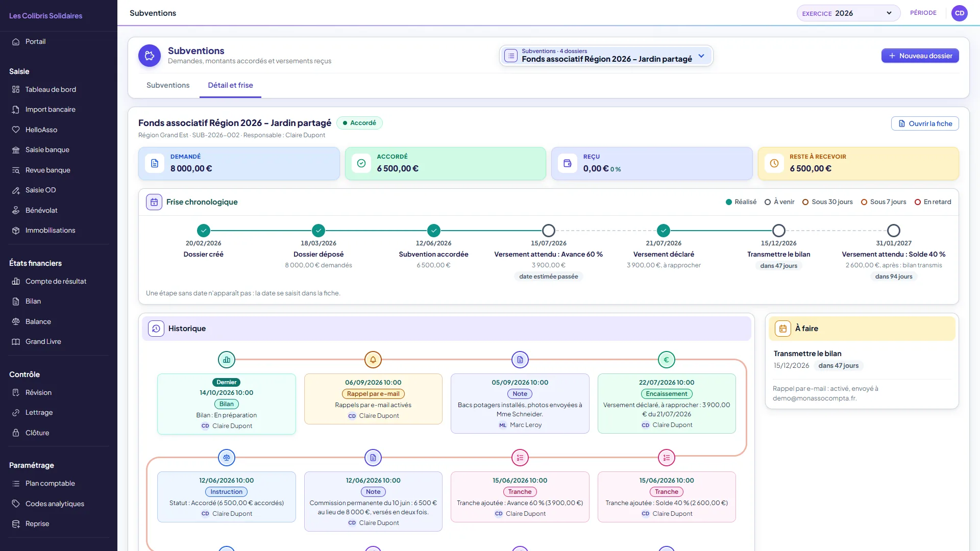This screenshot has width=980, height=551.
Task: Click the Nouveau dossier button
Action: [x=920, y=56]
